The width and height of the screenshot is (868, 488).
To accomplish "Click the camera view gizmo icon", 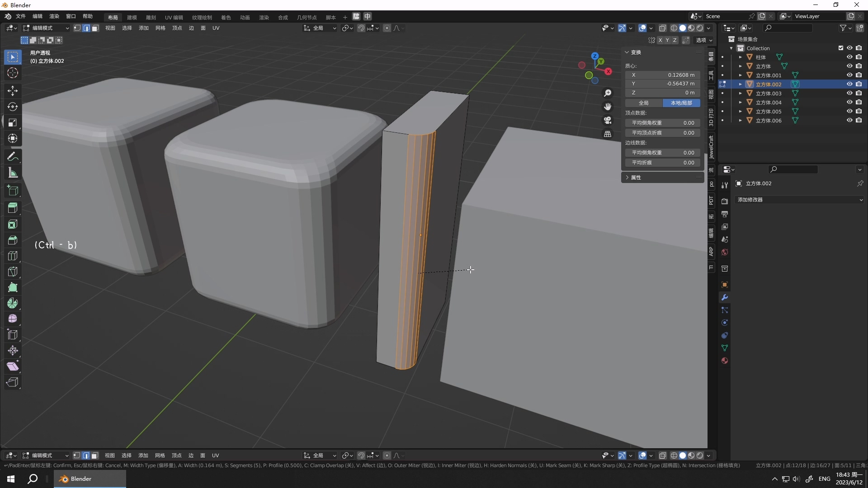I will coord(608,120).
